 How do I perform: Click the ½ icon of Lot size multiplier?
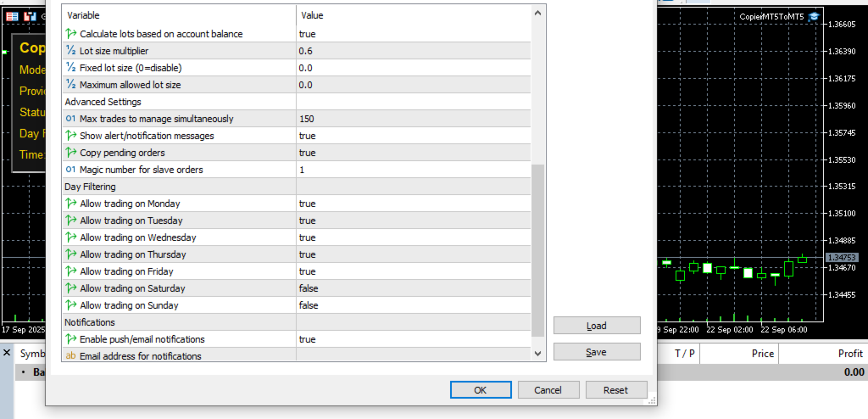point(71,51)
